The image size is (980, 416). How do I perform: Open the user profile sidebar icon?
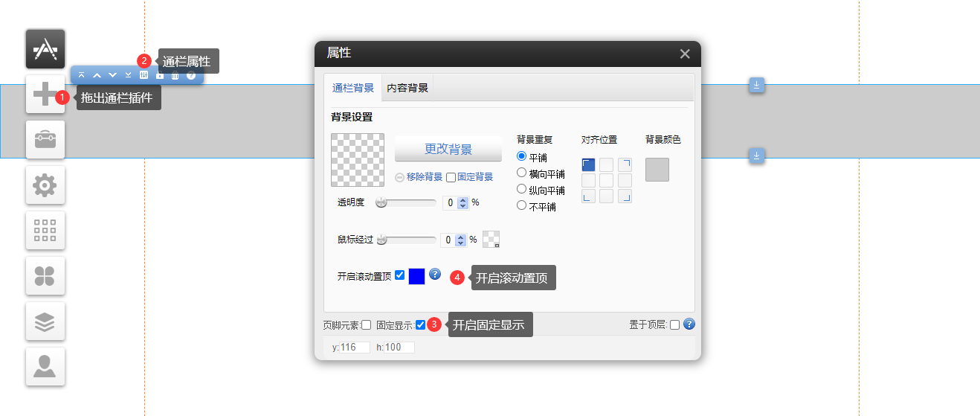click(45, 367)
